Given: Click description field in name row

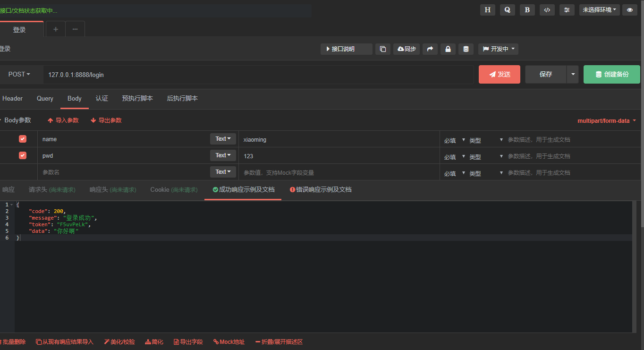Looking at the screenshot, I should (x=573, y=140).
